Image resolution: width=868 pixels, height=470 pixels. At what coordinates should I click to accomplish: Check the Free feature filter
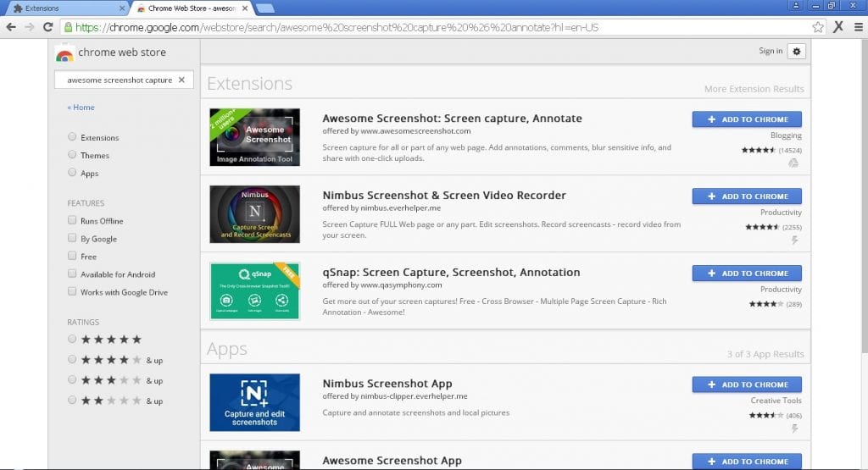coord(72,257)
